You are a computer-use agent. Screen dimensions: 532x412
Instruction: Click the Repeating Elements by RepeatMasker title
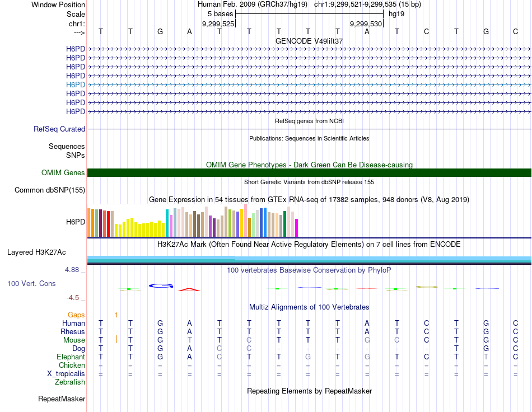(309, 391)
